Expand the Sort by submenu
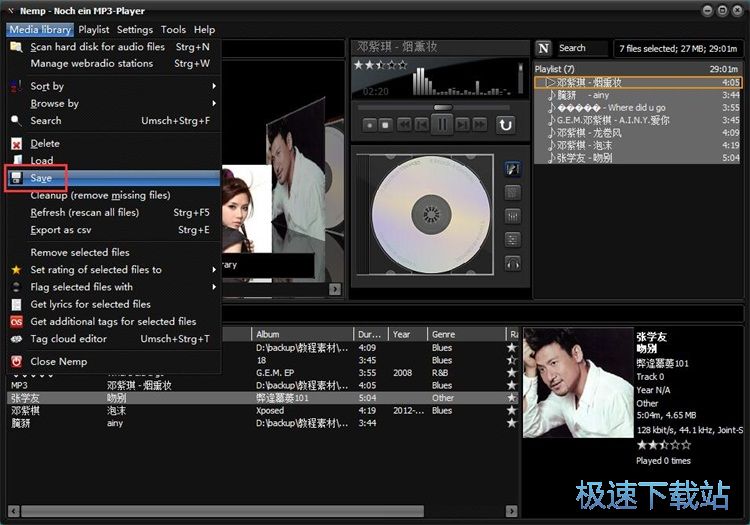750x525 pixels. point(113,87)
